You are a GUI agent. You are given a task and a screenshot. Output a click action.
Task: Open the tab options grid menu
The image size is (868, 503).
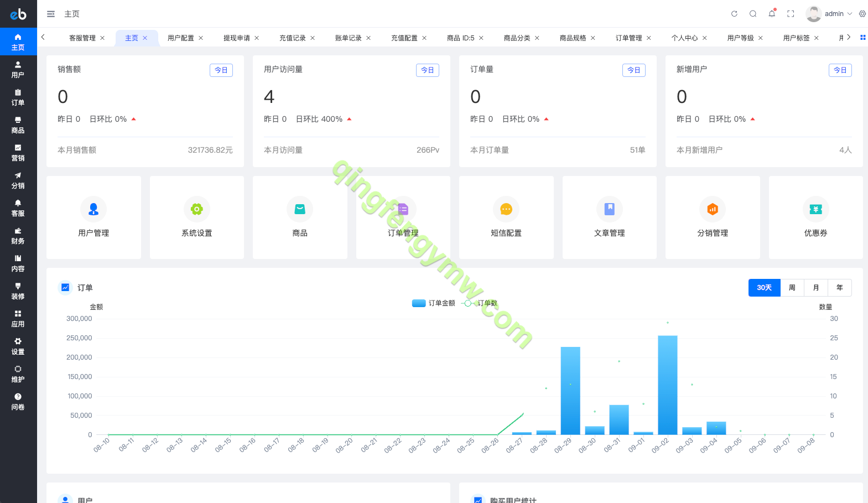[862, 38]
